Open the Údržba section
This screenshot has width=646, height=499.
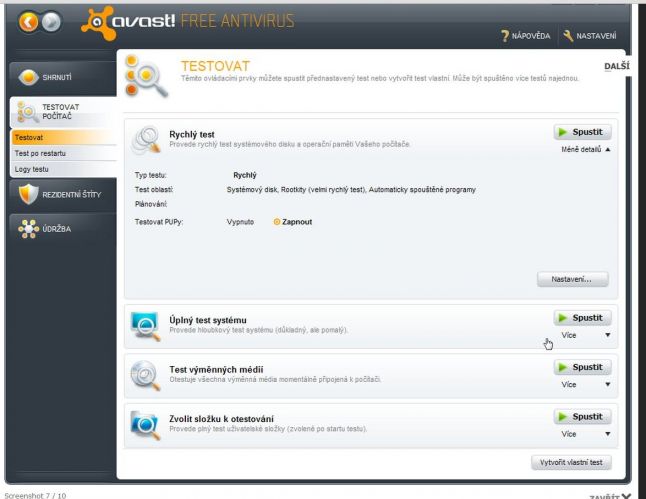click(63, 229)
